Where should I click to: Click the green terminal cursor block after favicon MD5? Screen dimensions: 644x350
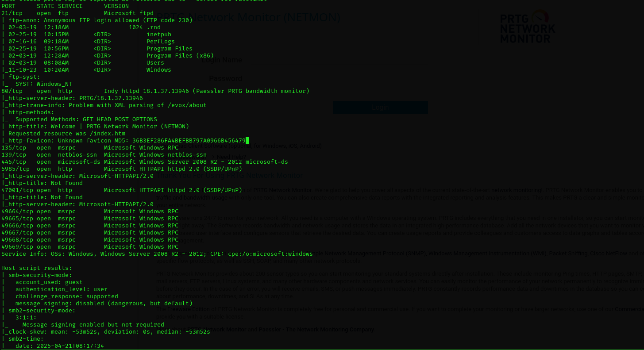247,141
